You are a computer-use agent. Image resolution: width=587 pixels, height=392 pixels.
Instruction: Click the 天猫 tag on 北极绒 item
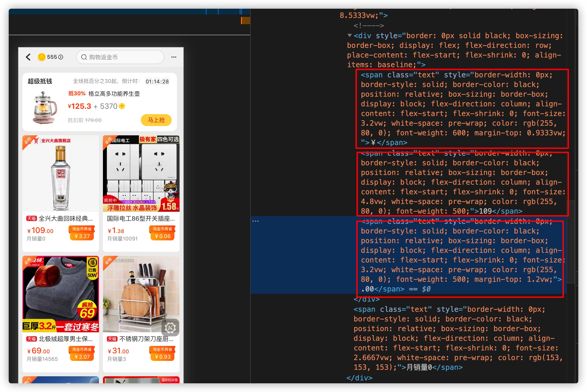point(31,339)
